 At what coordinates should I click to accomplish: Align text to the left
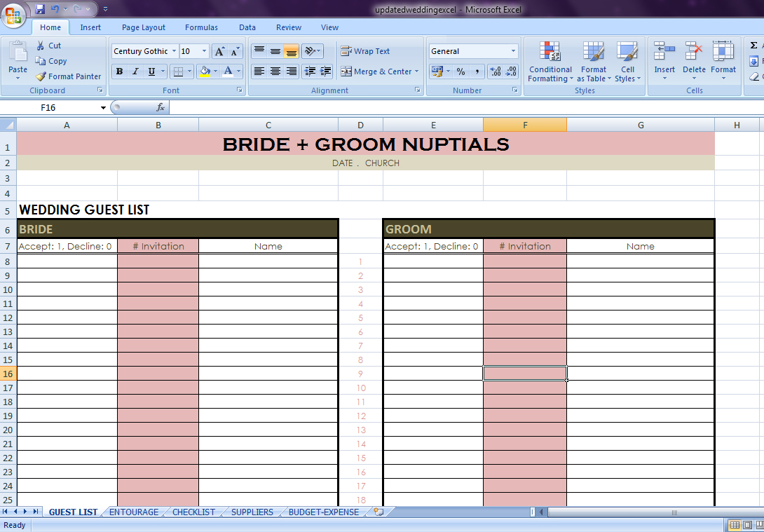click(259, 71)
